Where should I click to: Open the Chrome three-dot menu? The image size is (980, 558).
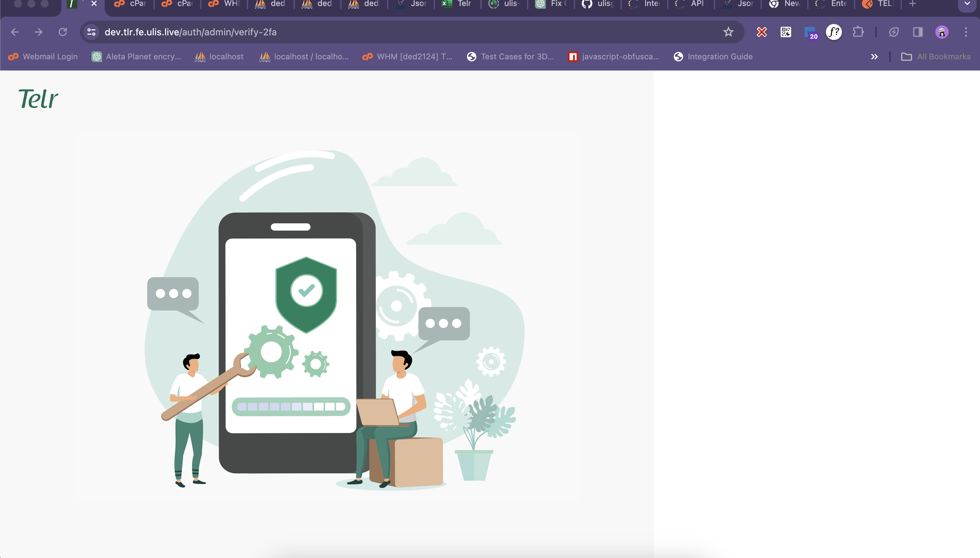pos(966,32)
